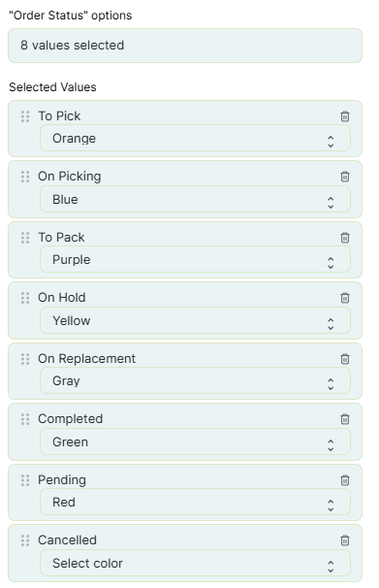Image resolution: width=379 pixels, height=588 pixels.
Task: Grab the drag handle beside To Pick
Action: (x=25, y=116)
